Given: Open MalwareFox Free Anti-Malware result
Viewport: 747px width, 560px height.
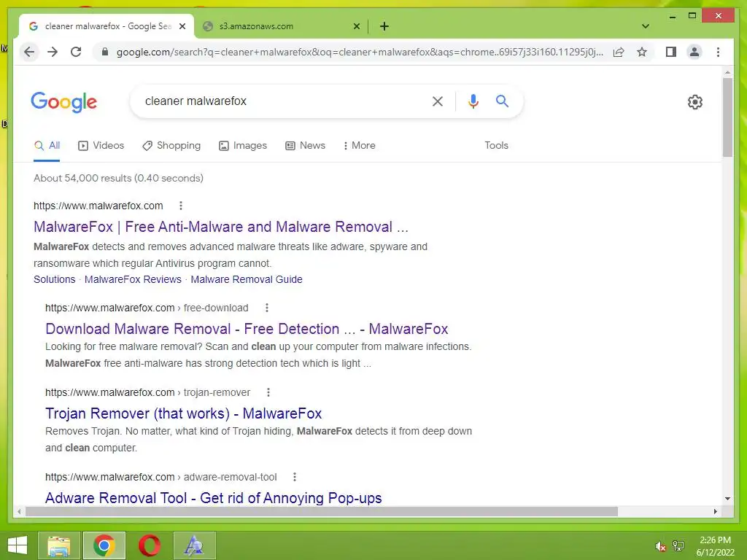Looking at the screenshot, I should tap(221, 227).
